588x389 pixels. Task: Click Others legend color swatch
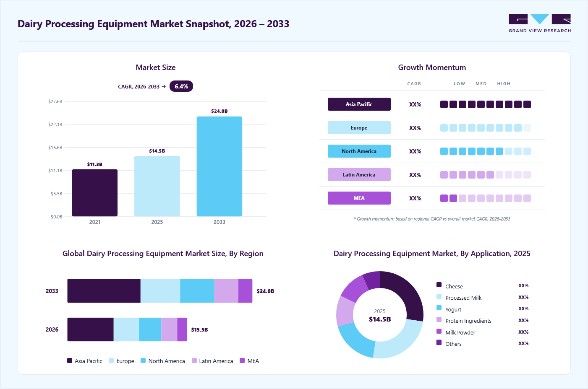(439, 342)
